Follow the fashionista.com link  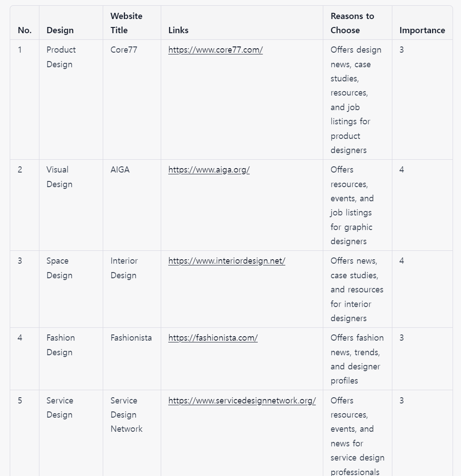coord(213,338)
